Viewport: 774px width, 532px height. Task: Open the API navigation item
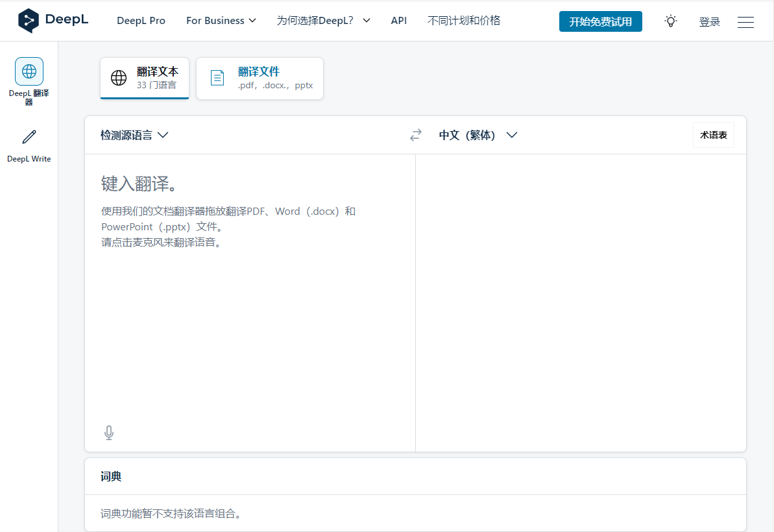pyautogui.click(x=399, y=21)
